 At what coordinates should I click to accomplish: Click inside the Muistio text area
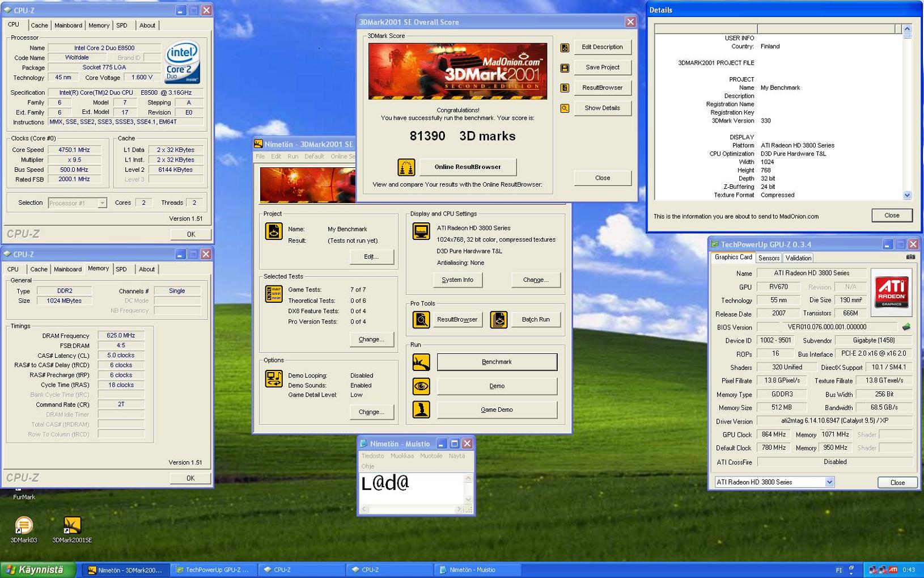coord(412,488)
